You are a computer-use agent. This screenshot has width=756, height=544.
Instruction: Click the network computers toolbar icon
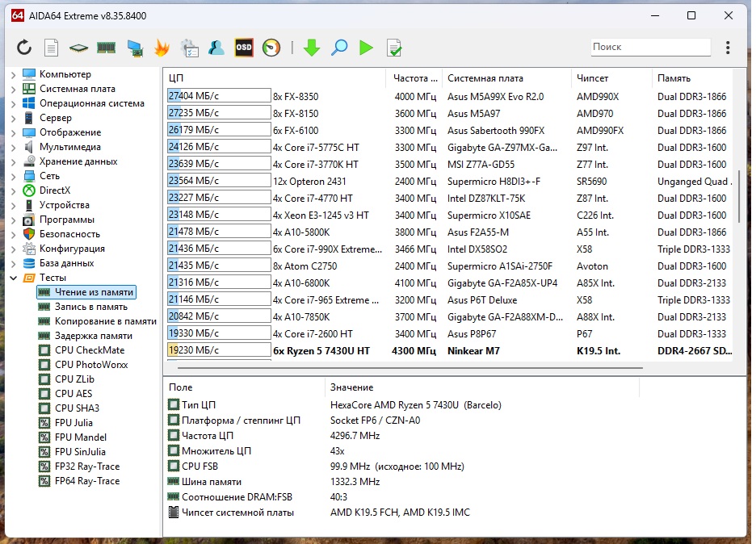pos(135,48)
